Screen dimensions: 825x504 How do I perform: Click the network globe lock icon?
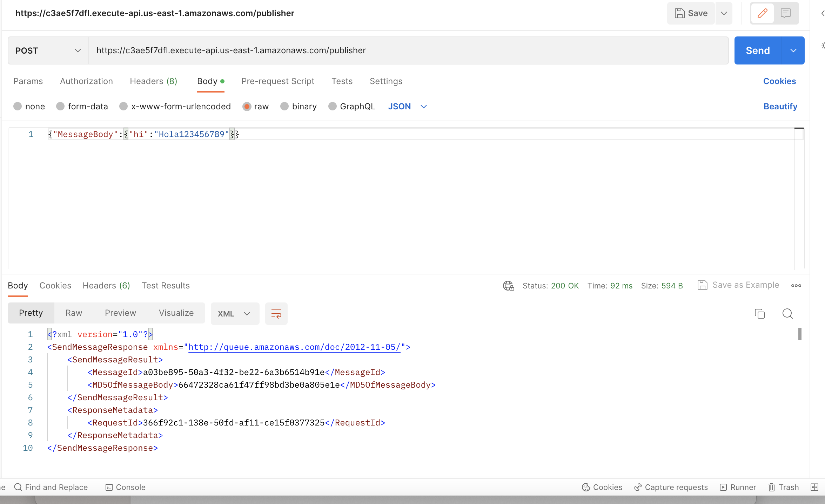point(508,286)
